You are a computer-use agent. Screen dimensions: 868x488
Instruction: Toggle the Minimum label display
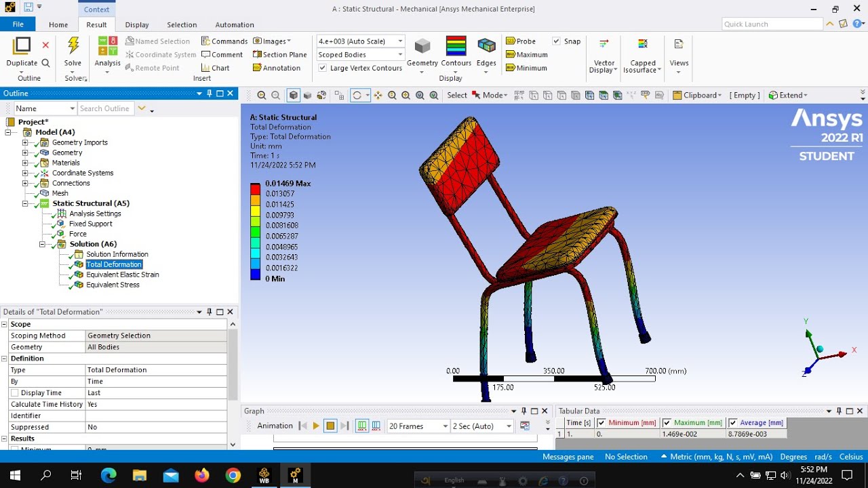[x=526, y=68]
